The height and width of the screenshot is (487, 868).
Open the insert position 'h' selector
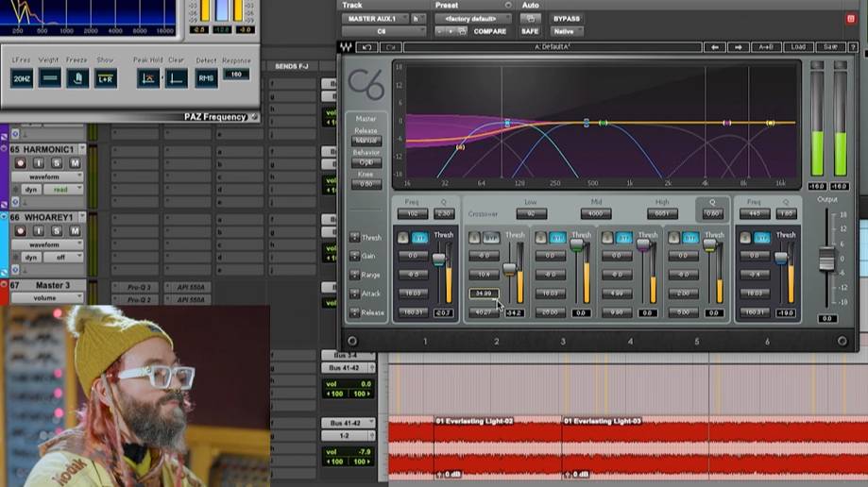(x=418, y=18)
